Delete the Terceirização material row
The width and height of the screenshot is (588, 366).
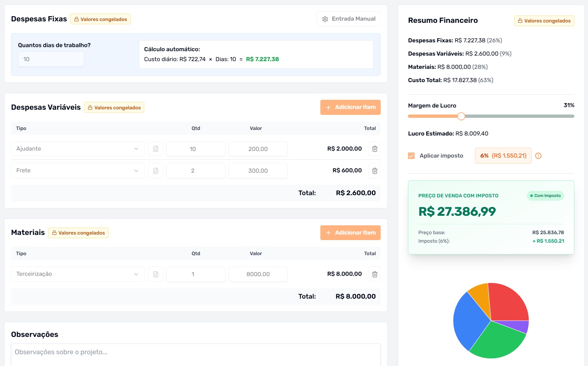[374, 274]
